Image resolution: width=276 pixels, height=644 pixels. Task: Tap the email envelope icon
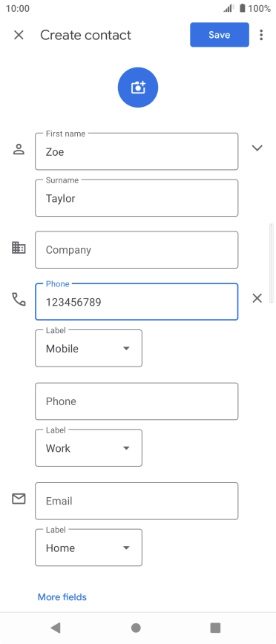(x=19, y=499)
